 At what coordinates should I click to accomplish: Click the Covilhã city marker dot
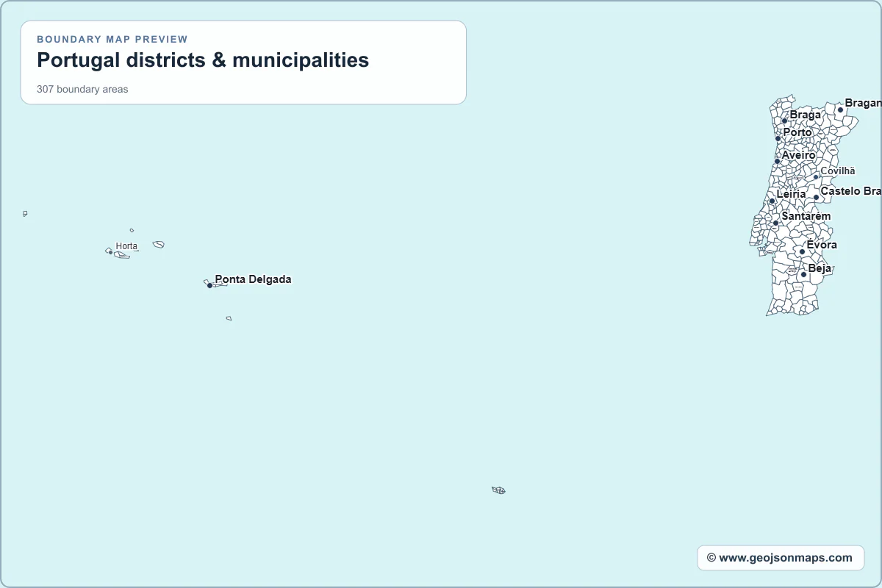tap(815, 177)
